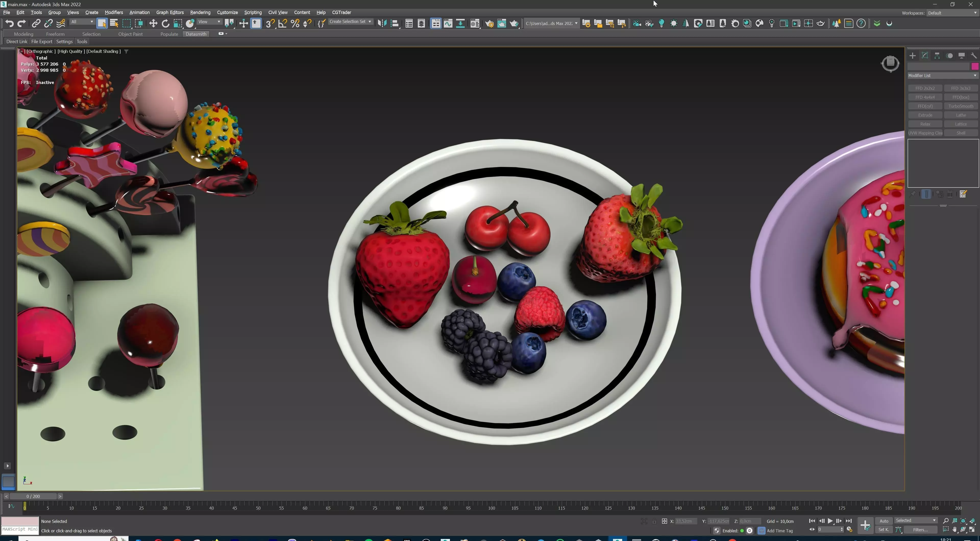Click the File Export button
Screen dimensions: 980x541
point(41,42)
